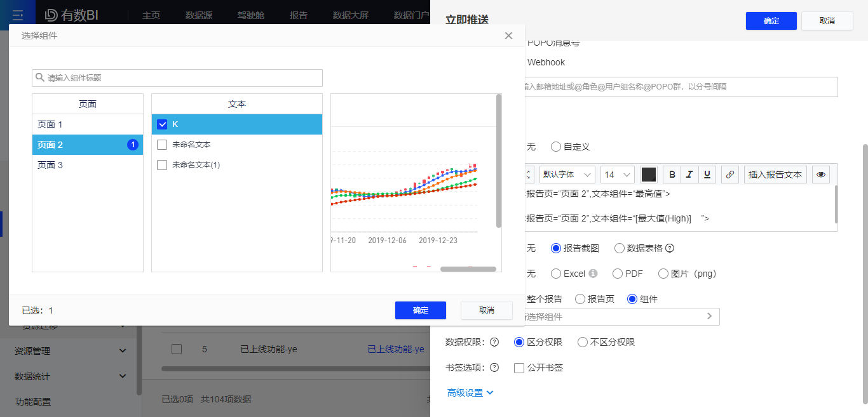Open the 默认字体 font dropdown
Screen dimensions: 868x417
[567, 174]
